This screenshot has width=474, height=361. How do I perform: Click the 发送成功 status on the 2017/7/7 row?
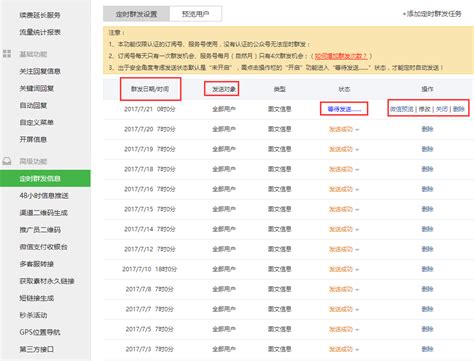(341, 309)
